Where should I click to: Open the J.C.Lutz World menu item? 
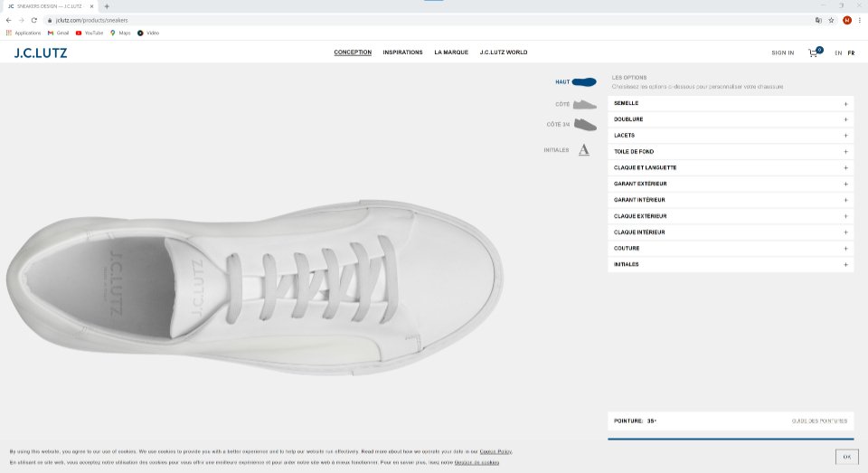[x=504, y=52]
